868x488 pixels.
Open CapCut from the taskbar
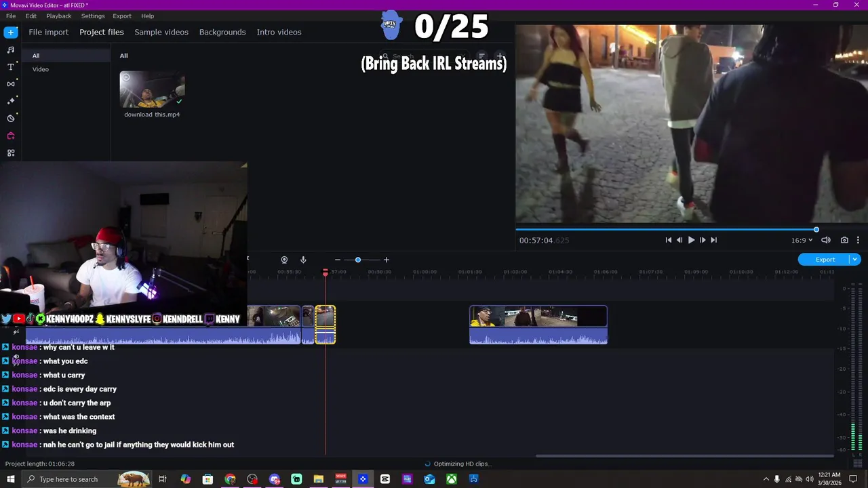coord(385,479)
